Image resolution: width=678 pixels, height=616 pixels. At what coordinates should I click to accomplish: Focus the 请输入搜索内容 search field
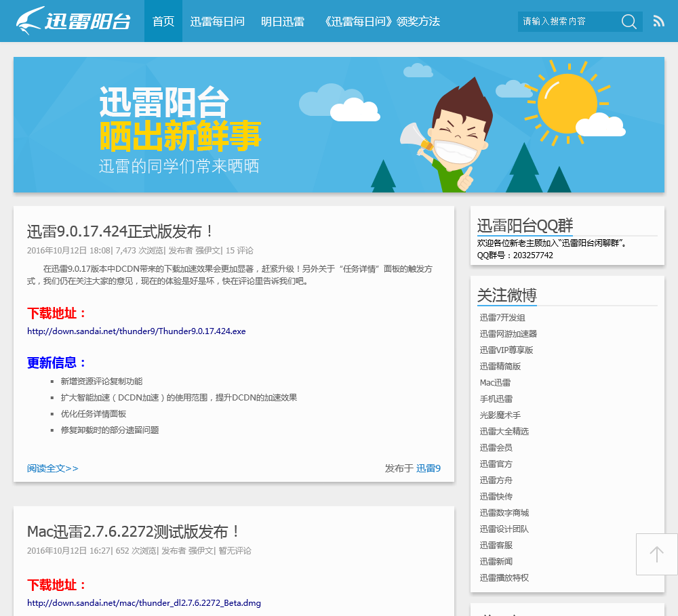click(568, 21)
